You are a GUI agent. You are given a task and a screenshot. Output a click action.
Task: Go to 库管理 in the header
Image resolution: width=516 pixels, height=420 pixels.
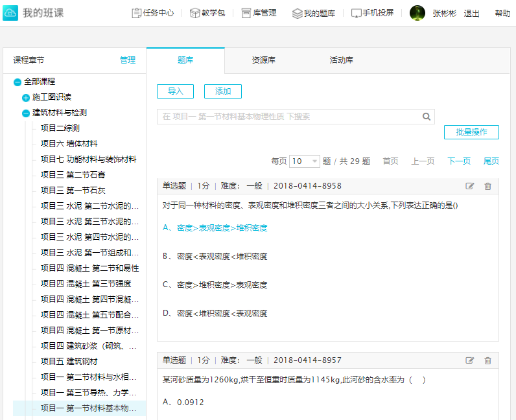[259, 13]
